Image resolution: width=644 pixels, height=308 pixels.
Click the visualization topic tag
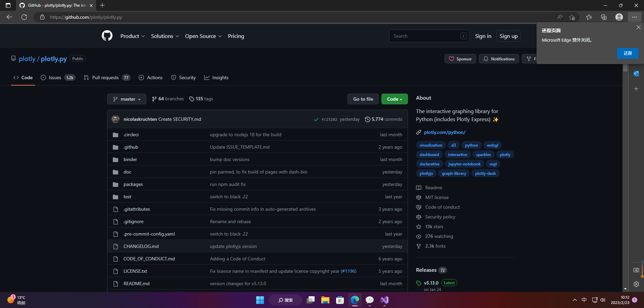pos(431,145)
